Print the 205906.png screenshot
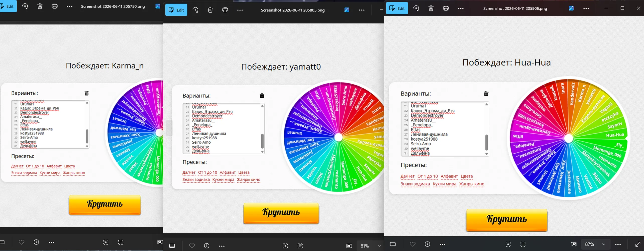Viewport: 644px width, 251px height. click(446, 8)
